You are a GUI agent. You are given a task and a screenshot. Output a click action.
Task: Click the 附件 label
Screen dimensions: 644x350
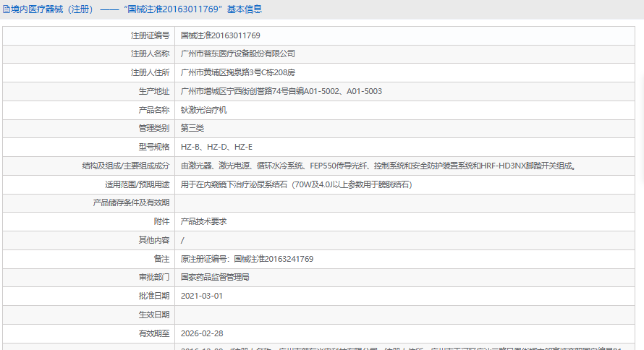(x=161, y=221)
